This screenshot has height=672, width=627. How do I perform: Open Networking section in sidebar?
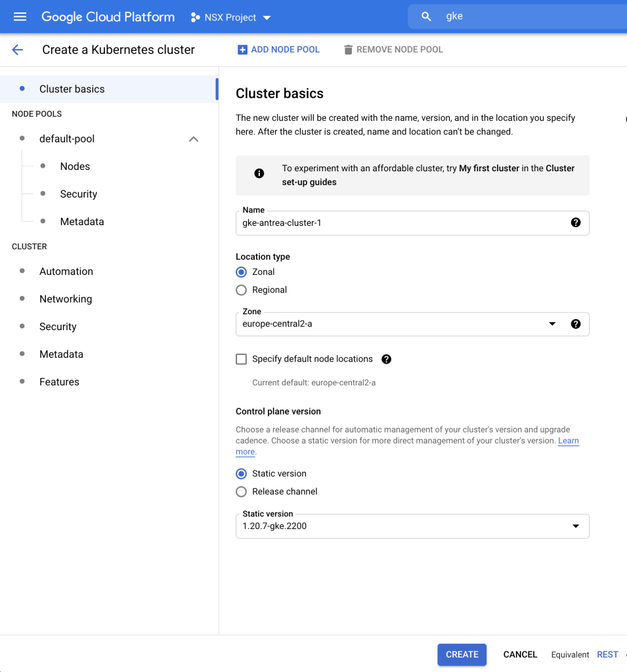66,299
